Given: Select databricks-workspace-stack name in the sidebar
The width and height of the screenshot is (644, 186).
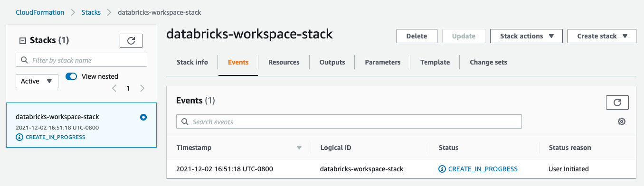Looking at the screenshot, I should click(57, 117).
